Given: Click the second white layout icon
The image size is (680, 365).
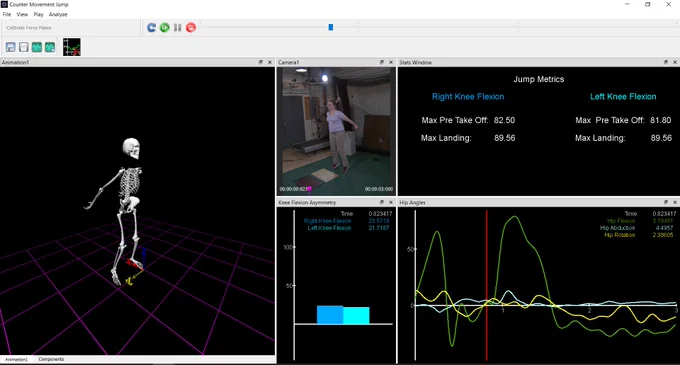Looking at the screenshot, I should click(x=23, y=47).
